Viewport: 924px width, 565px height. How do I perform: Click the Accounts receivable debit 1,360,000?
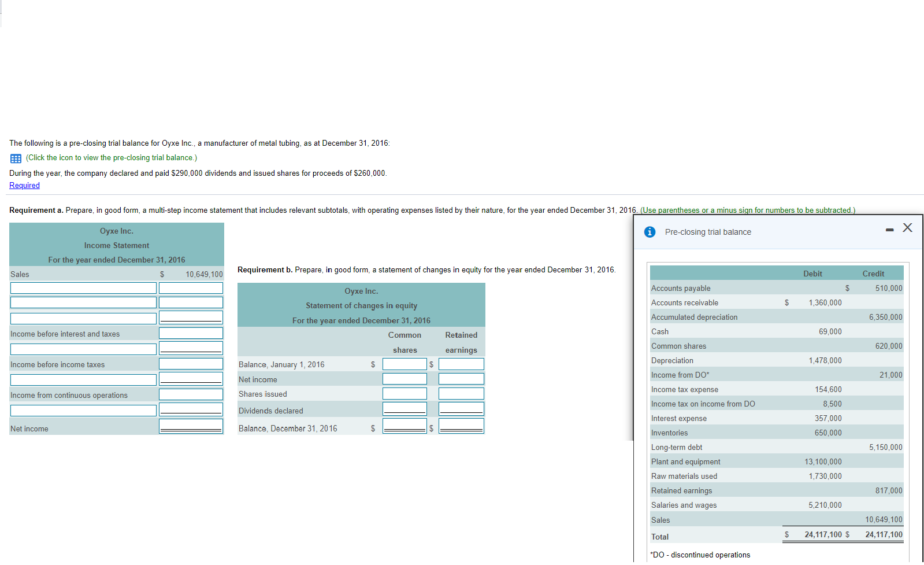[825, 303]
